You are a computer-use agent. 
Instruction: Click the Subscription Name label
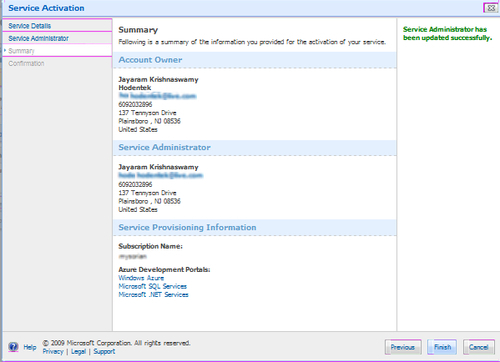pos(150,246)
